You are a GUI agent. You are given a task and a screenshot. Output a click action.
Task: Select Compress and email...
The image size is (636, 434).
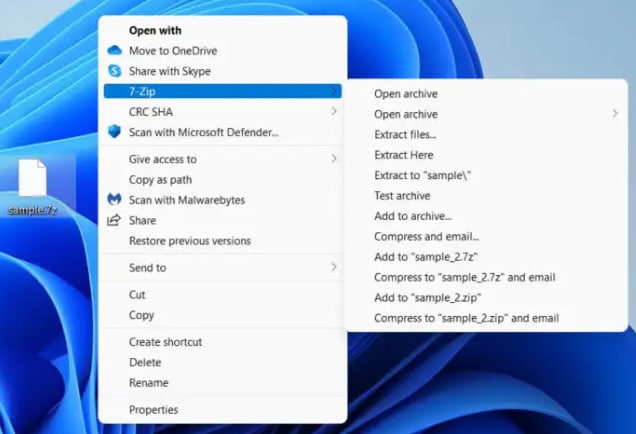pyautogui.click(x=487, y=236)
